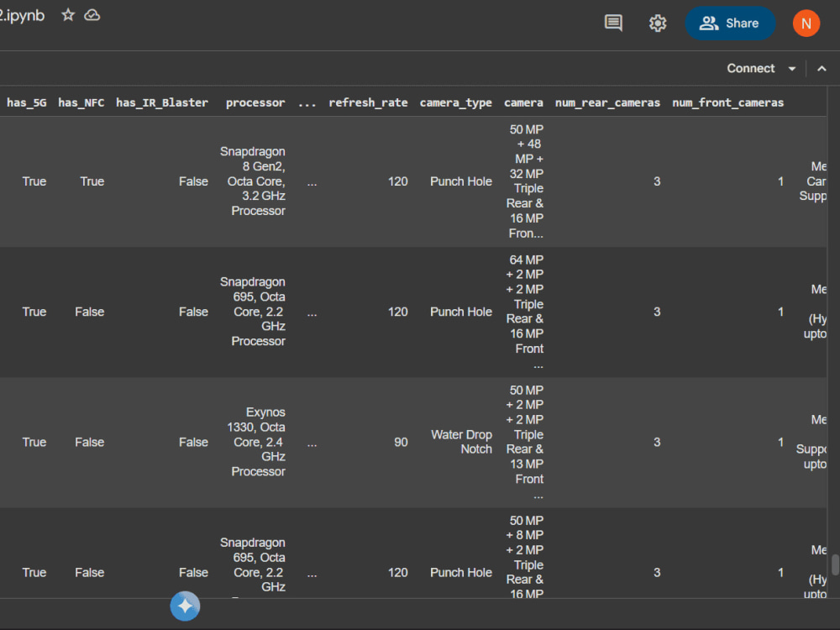Collapse the header with chevron up
This screenshot has width=840, height=630.
(x=822, y=69)
